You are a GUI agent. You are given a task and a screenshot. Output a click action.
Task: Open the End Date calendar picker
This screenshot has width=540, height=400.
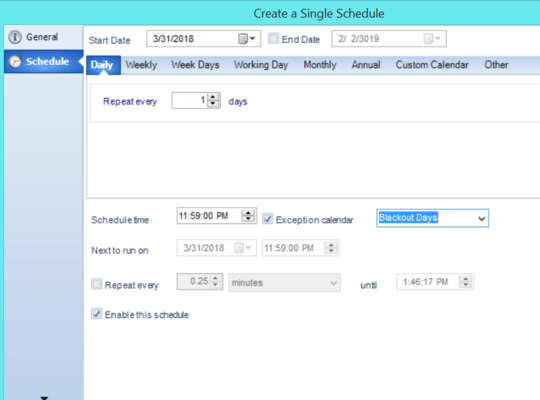[432, 39]
